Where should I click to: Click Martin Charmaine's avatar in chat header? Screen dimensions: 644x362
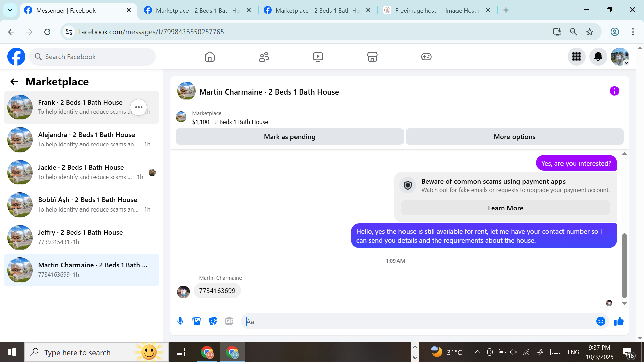tap(186, 91)
